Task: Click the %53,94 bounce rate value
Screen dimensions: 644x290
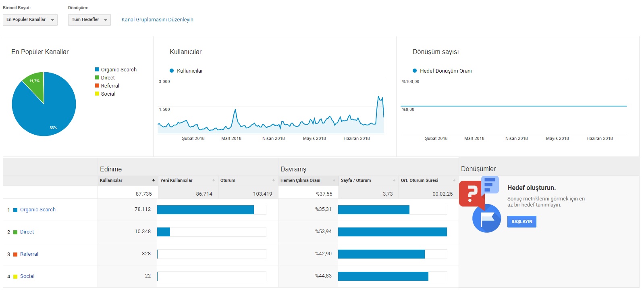Action: (x=323, y=232)
